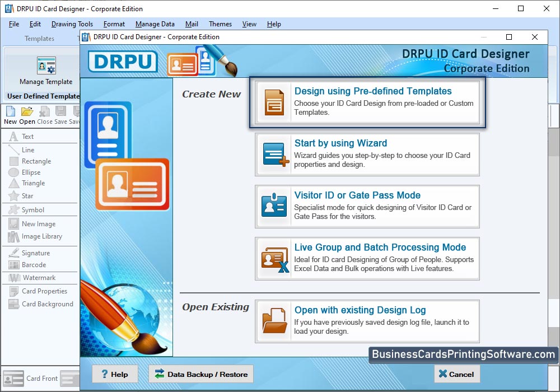Cancel the startup dialog
This screenshot has width=560, height=392.
(457, 374)
